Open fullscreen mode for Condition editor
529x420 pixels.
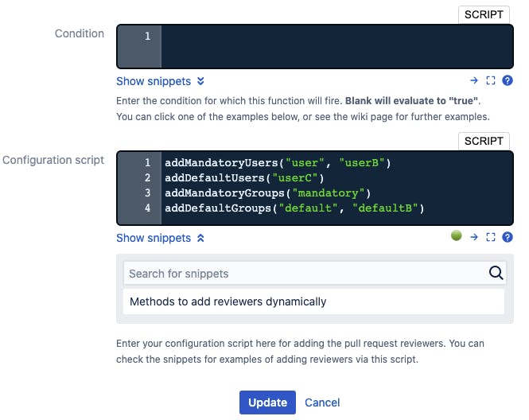coord(491,80)
